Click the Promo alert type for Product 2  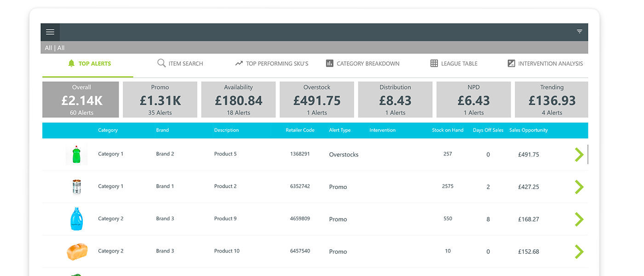(x=338, y=187)
